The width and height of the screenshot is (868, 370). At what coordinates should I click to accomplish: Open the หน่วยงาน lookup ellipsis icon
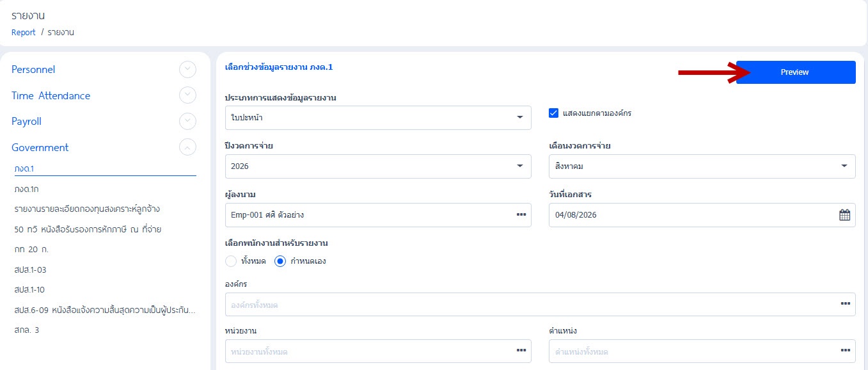(521, 351)
